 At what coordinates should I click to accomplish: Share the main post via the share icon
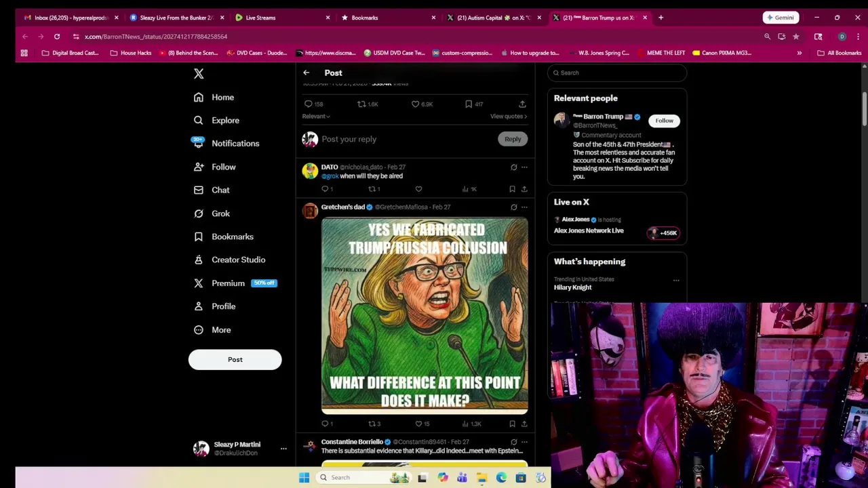click(x=522, y=104)
